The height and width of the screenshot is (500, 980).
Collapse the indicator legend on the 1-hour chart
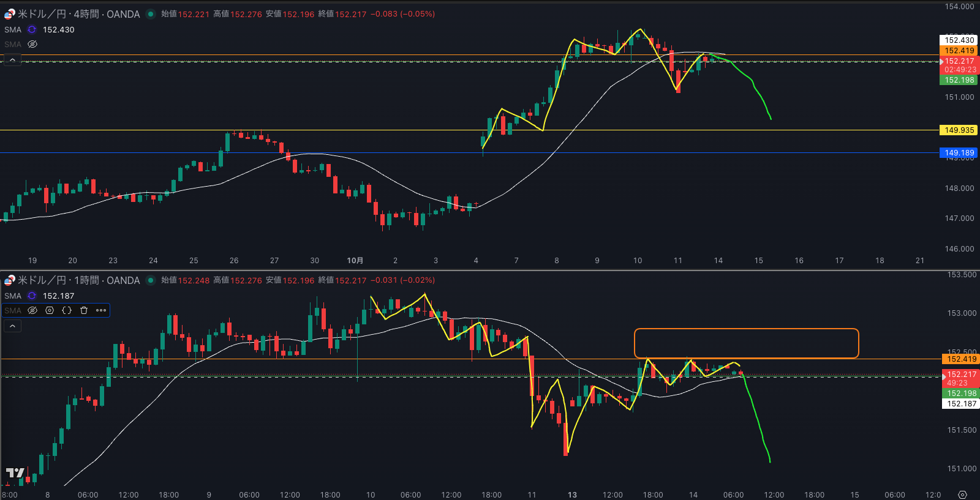(x=12, y=326)
